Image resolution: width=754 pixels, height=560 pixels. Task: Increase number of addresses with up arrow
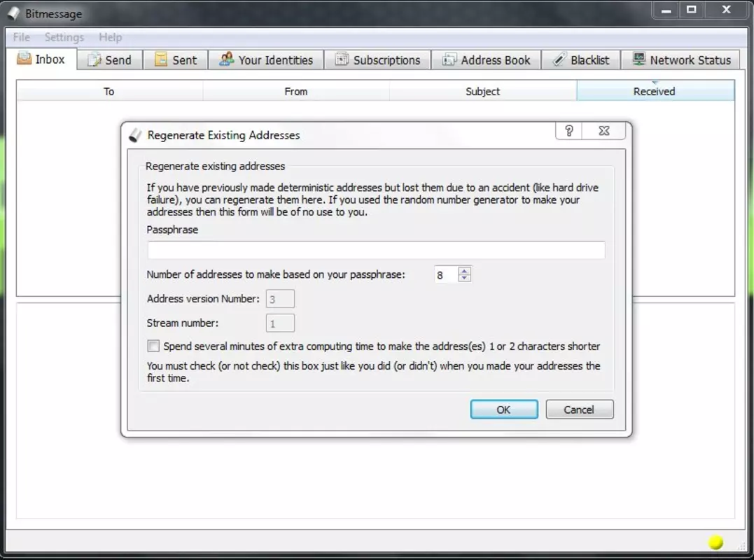click(464, 271)
